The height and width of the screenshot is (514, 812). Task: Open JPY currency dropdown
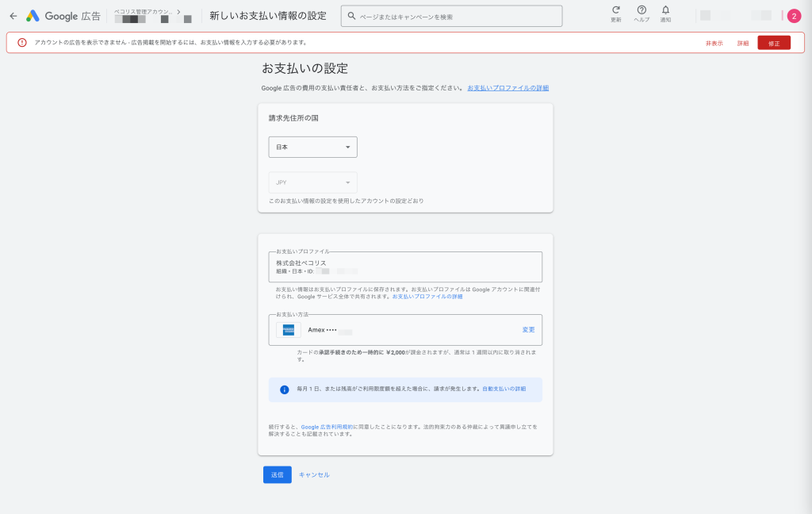[x=312, y=182]
